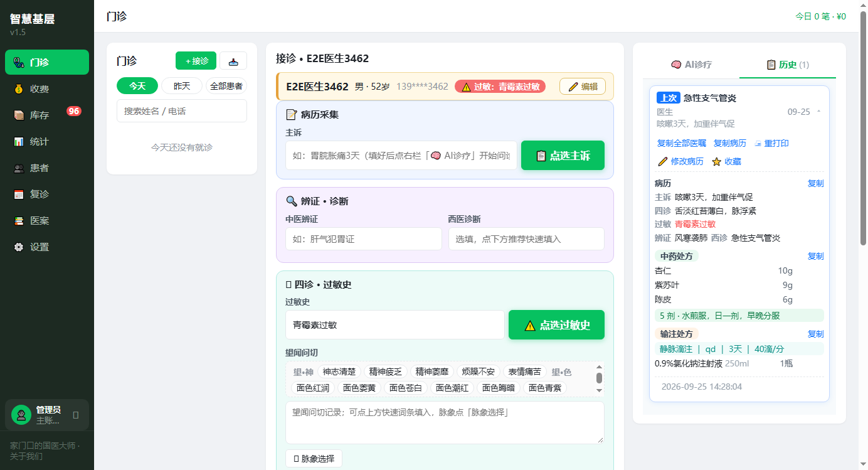The height and width of the screenshot is (470, 868).
Task: Collapse the 09-25 history record arrow
Action: (818, 112)
